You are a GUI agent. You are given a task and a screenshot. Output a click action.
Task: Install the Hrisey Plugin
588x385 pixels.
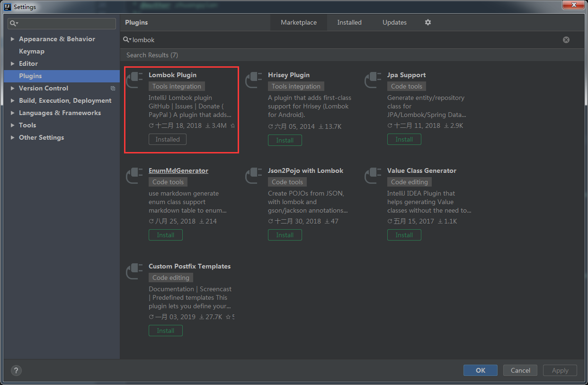click(x=285, y=140)
